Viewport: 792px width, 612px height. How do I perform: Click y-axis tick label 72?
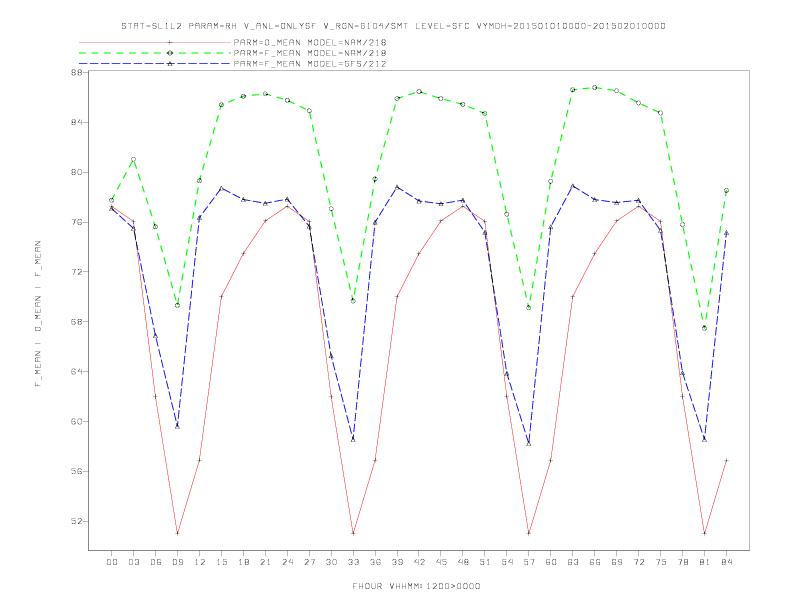(x=77, y=272)
